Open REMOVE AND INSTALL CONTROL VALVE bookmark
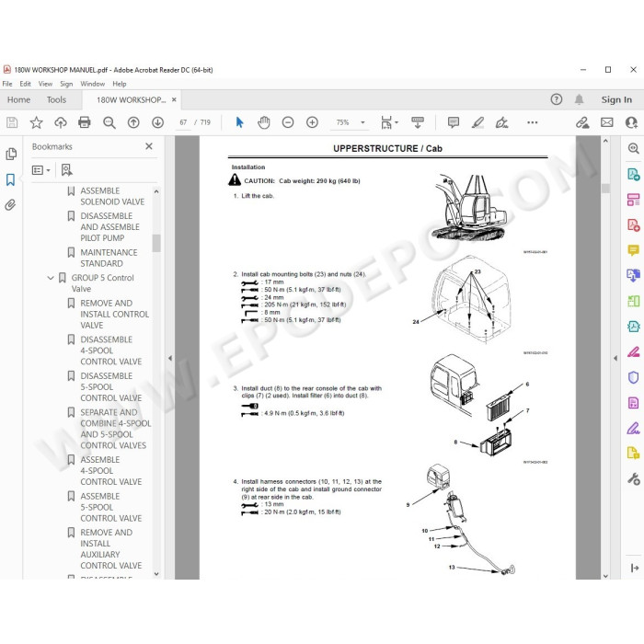This screenshot has width=644, height=644. tap(115, 315)
